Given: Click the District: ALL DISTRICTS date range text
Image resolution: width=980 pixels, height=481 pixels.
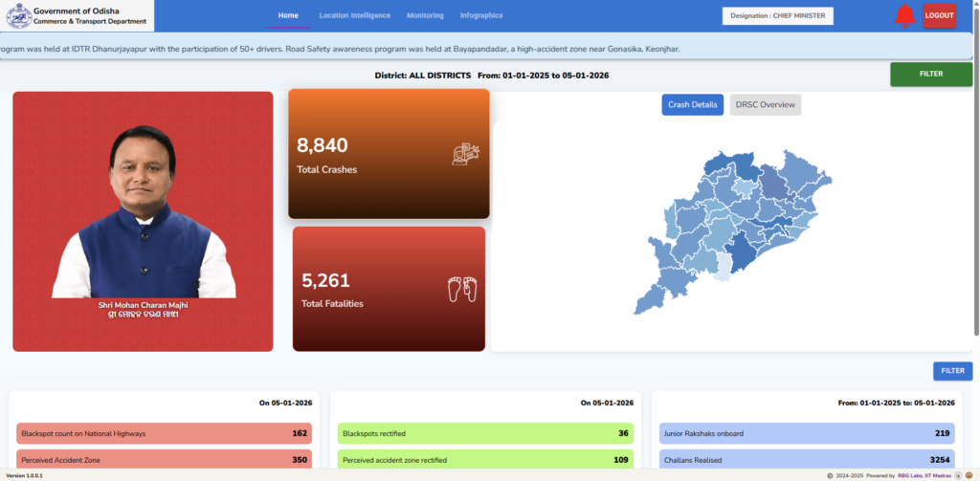Looking at the screenshot, I should click(x=492, y=76).
